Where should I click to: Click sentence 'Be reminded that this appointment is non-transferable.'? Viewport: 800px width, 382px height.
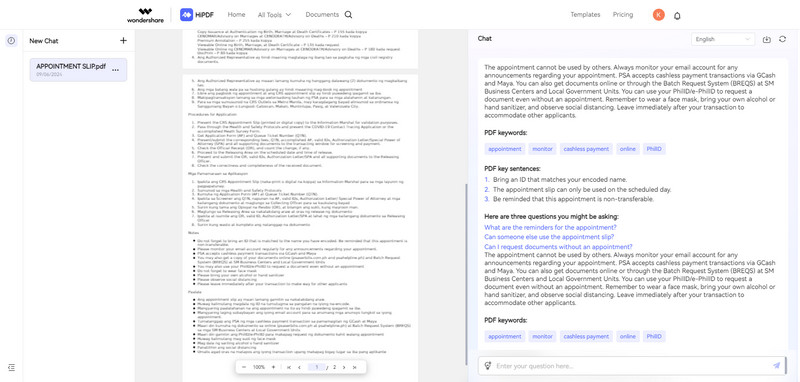click(x=573, y=199)
